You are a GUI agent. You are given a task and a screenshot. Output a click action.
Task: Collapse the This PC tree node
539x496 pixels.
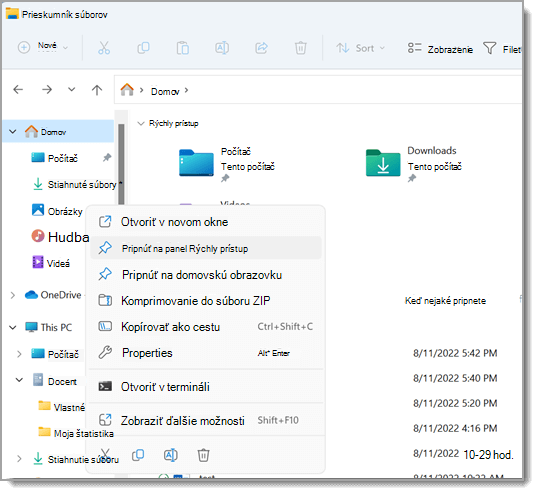click(13, 327)
